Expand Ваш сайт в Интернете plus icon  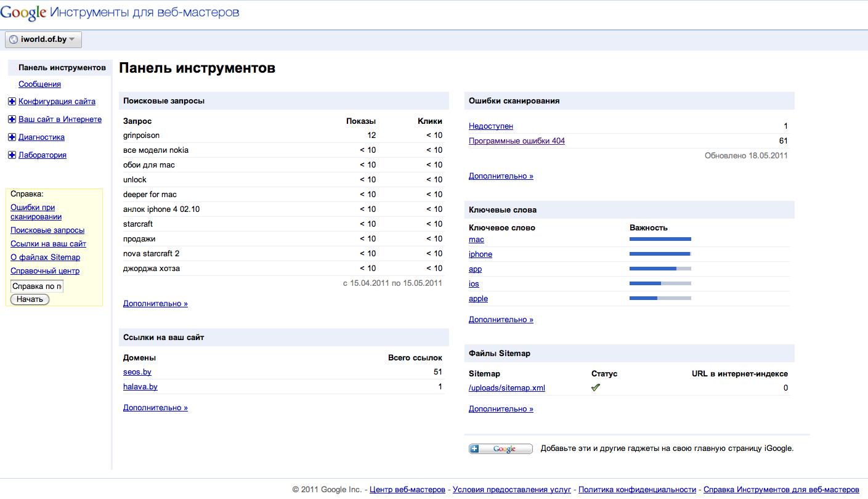12,120
